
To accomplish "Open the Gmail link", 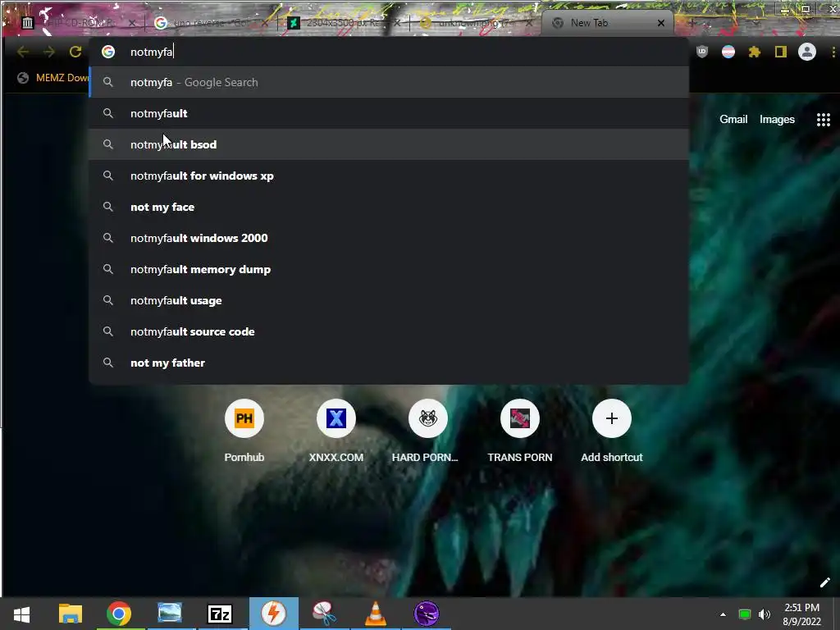I will click(733, 120).
